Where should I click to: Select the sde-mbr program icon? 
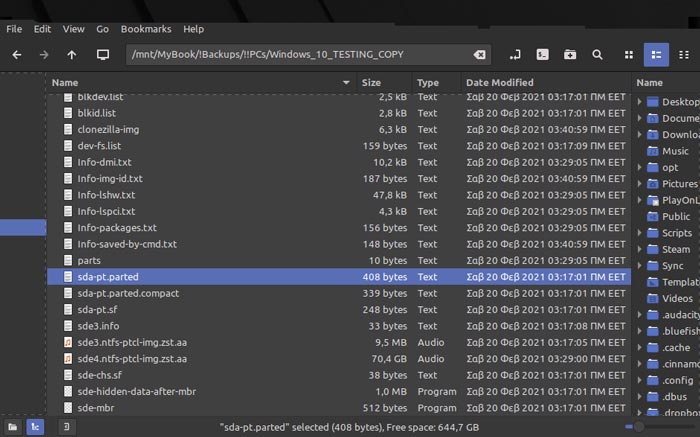click(x=68, y=408)
